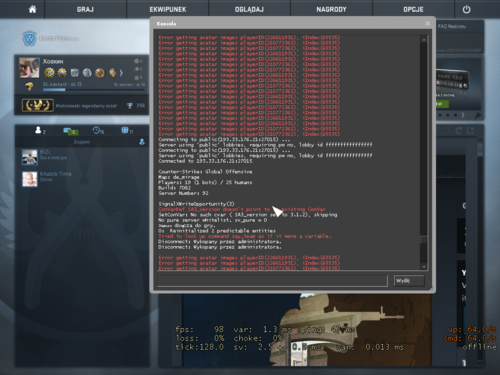Open the lobby invites icon tab
Image resolution: width=500 pixels, height=375 pixels.
(x=127, y=131)
